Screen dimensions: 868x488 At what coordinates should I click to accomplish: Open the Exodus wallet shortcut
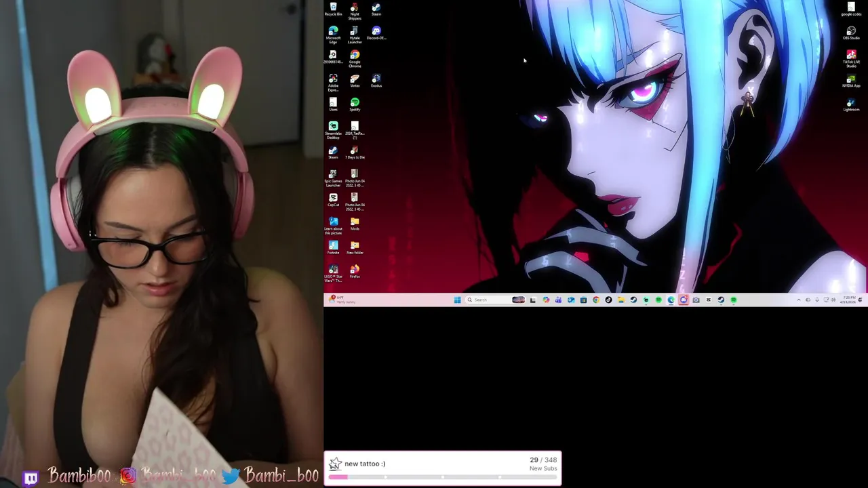(x=376, y=81)
